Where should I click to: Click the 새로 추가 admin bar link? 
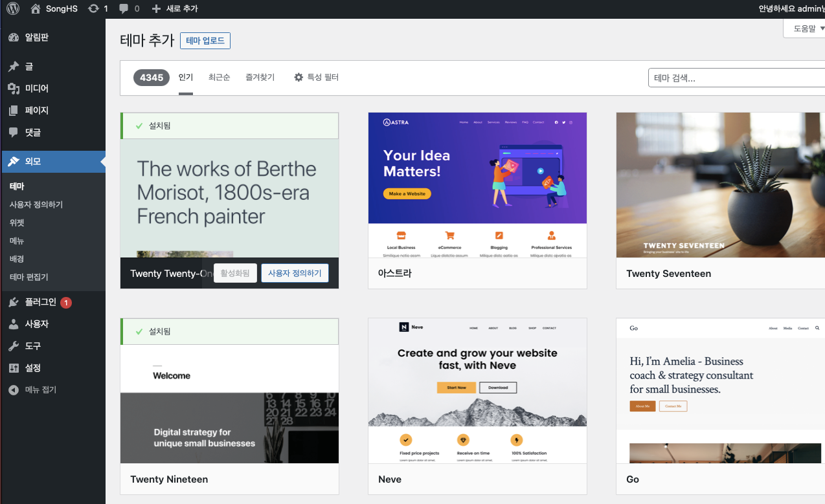pyautogui.click(x=182, y=8)
